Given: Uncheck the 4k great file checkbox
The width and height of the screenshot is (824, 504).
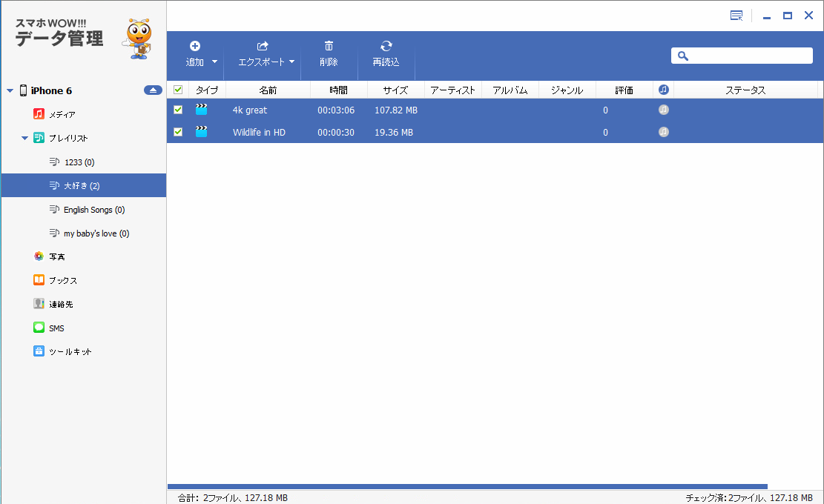Looking at the screenshot, I should tap(178, 110).
